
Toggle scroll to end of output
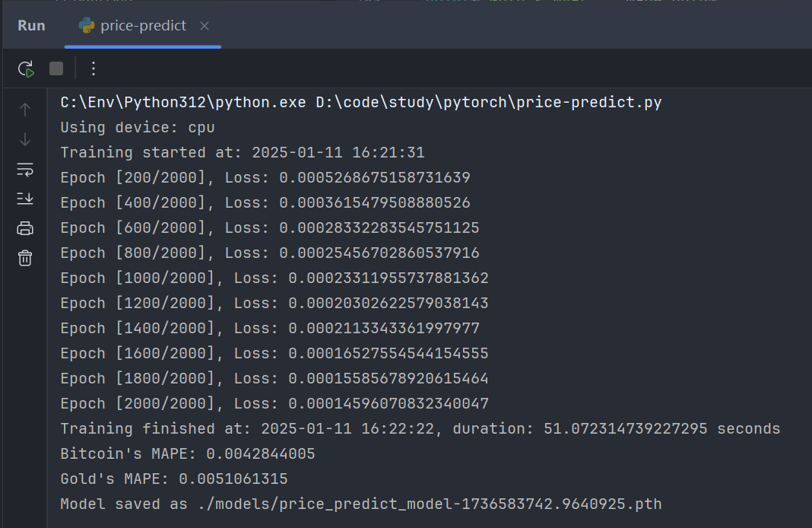click(25, 199)
